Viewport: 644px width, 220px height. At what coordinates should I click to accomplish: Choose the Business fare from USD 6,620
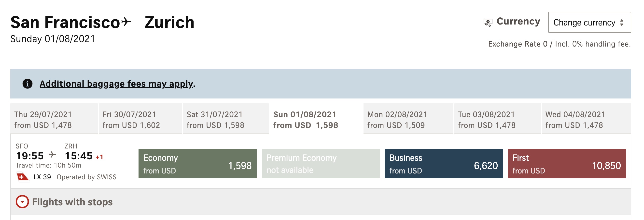click(x=444, y=164)
